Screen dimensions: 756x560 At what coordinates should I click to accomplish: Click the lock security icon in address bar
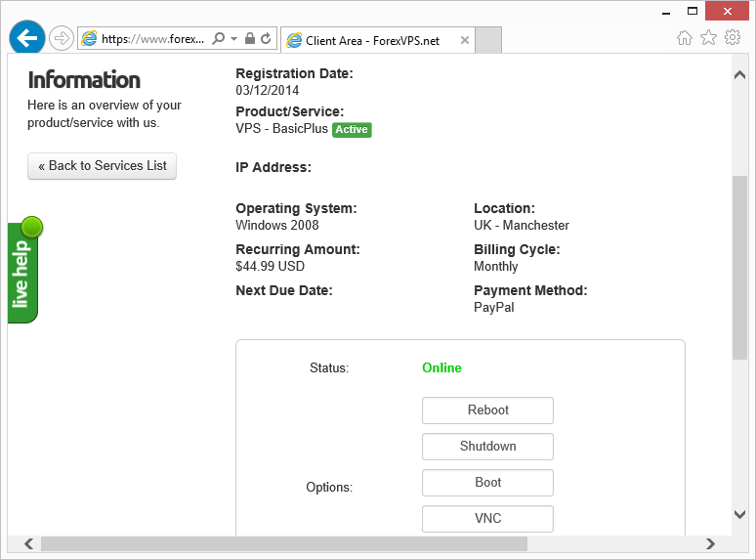(250, 39)
